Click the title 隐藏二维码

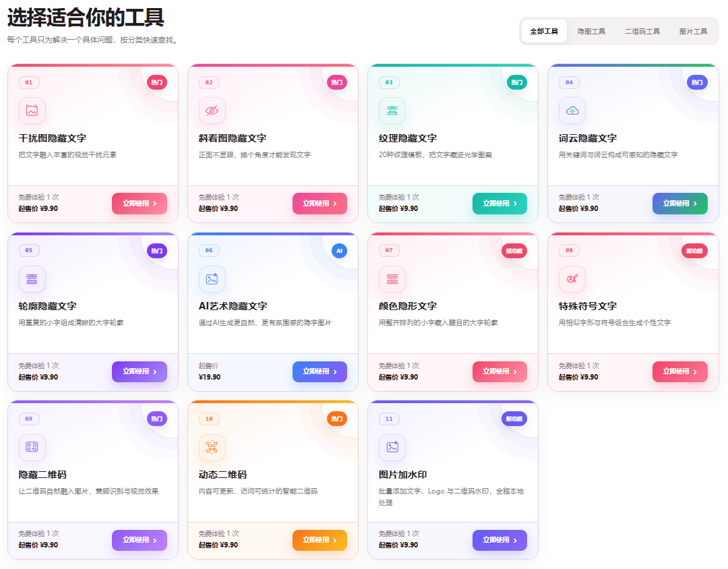click(42, 475)
